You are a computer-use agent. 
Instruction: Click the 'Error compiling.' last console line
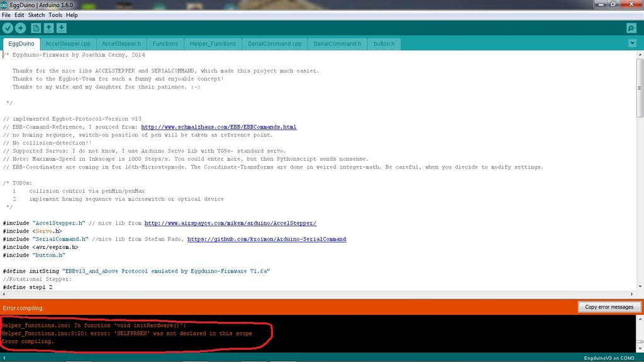pos(28,341)
